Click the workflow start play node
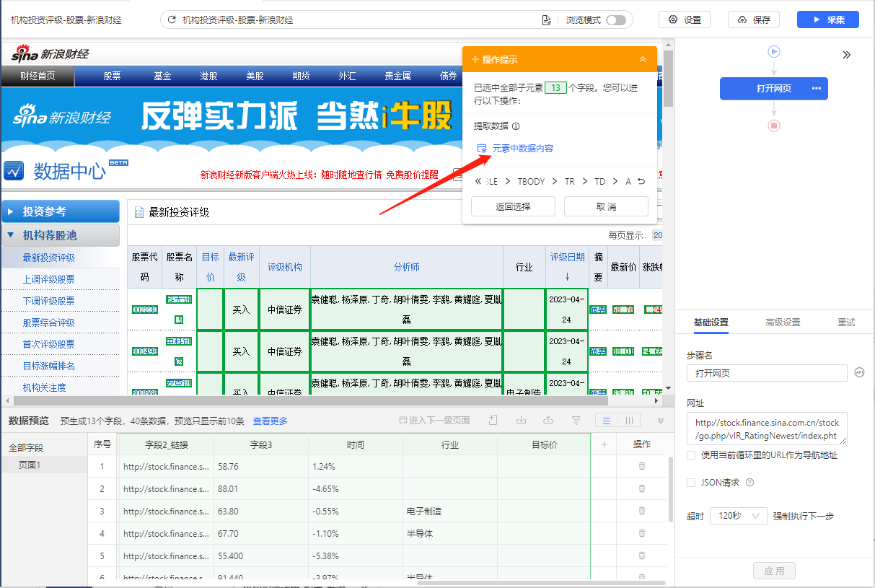 point(774,51)
